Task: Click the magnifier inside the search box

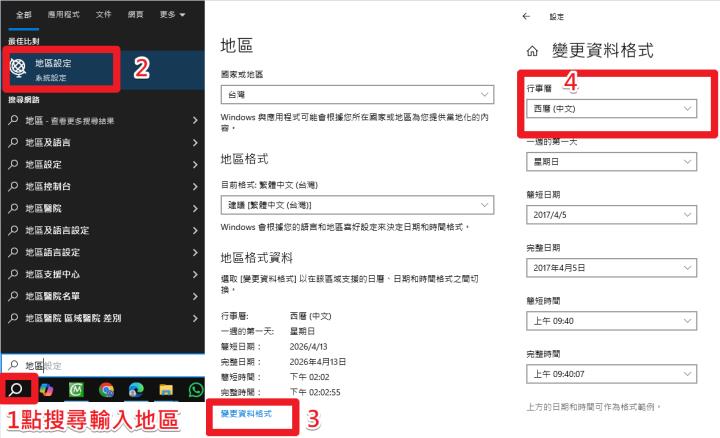Action: coord(13,365)
